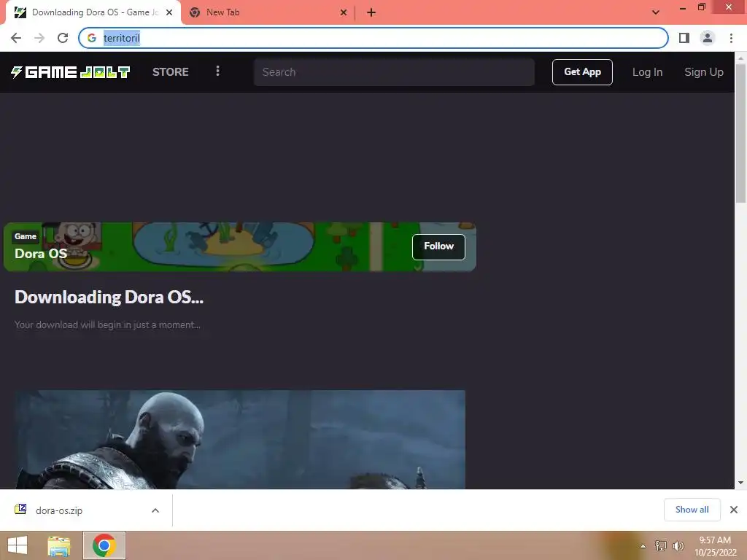The image size is (747, 560).
Task: Close the New Tab tab
Action: point(344,12)
